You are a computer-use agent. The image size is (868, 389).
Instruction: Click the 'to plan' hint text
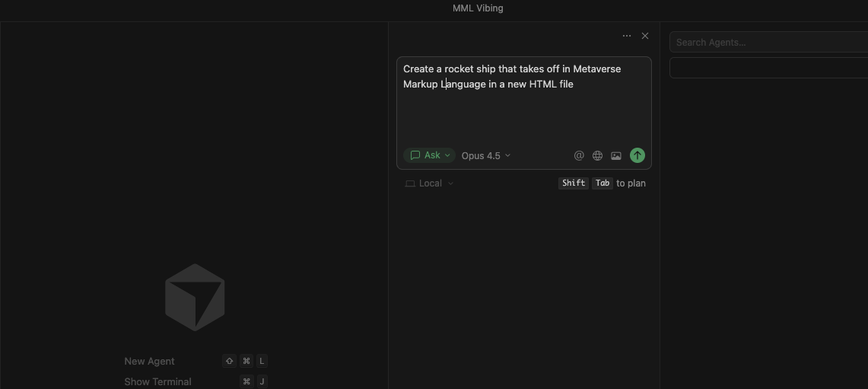pyautogui.click(x=631, y=183)
